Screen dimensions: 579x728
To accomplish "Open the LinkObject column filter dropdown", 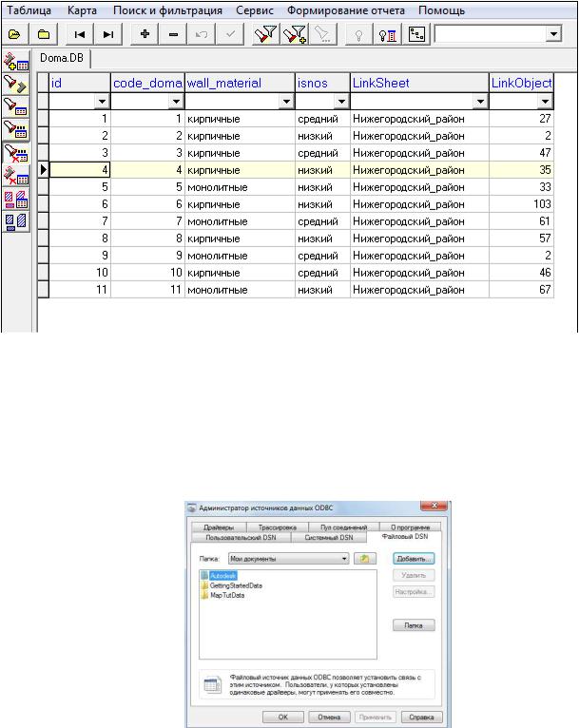I will click(545, 101).
